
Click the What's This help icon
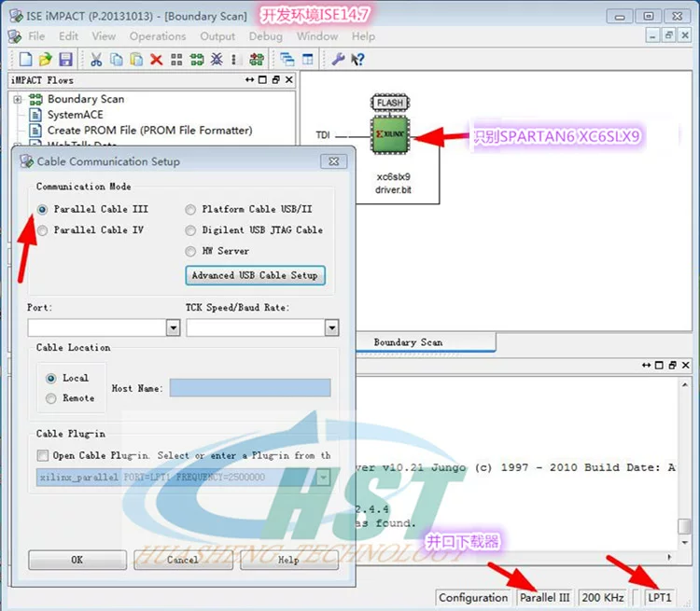357,60
